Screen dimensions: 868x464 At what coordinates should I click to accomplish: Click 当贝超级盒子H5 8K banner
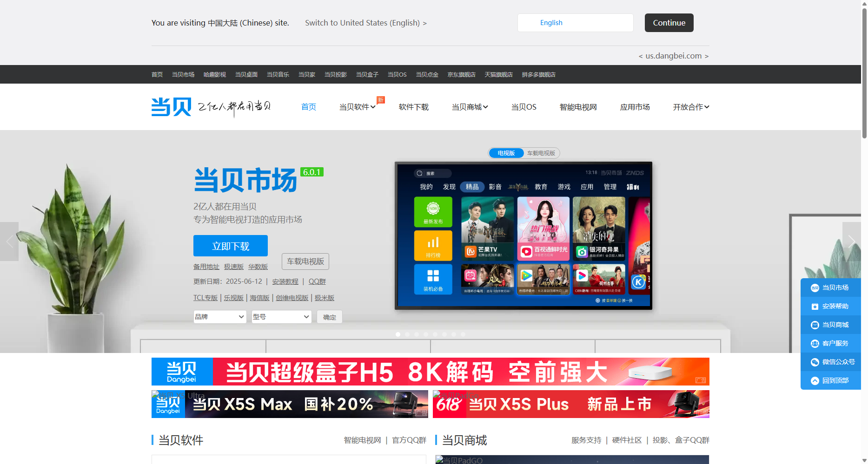click(431, 372)
